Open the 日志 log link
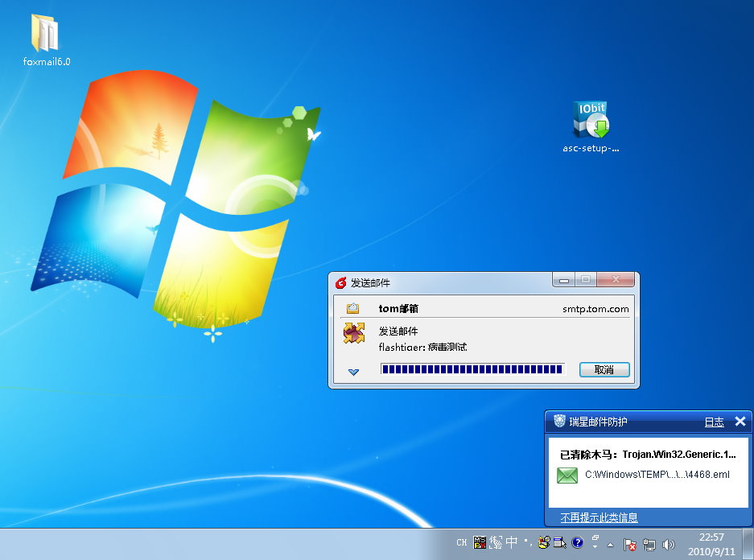Screen dimensions: 754x560 tap(714, 422)
